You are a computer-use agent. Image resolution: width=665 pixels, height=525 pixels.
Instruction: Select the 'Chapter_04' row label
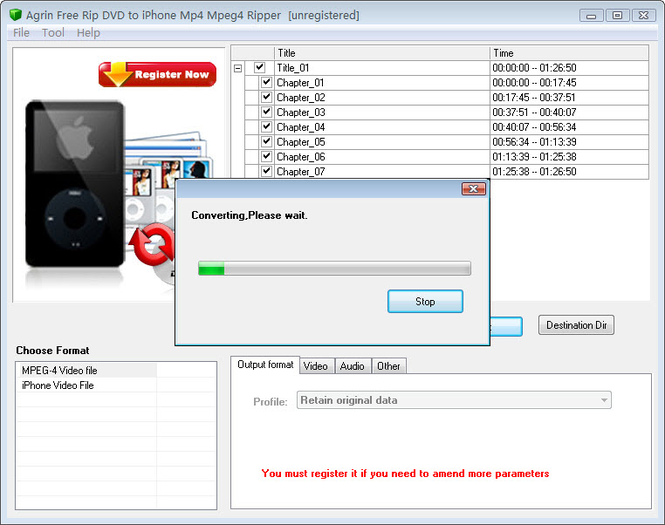[x=301, y=127]
